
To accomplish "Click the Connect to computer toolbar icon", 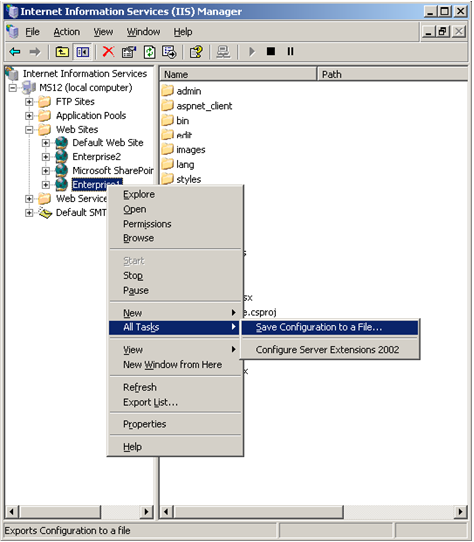I will click(x=223, y=52).
